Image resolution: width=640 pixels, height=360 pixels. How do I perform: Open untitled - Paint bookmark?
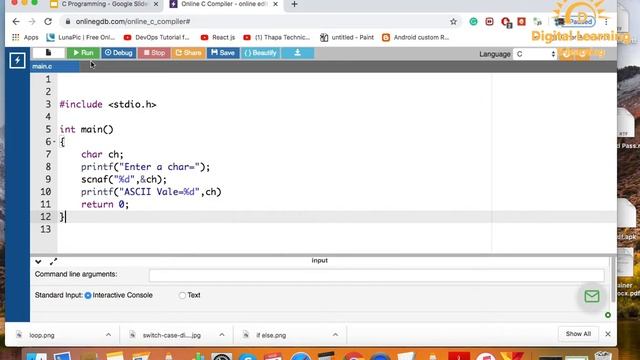(347, 38)
